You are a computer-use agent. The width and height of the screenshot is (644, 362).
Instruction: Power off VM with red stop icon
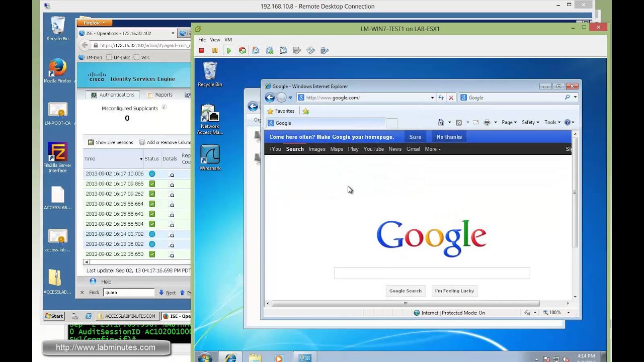201,50
